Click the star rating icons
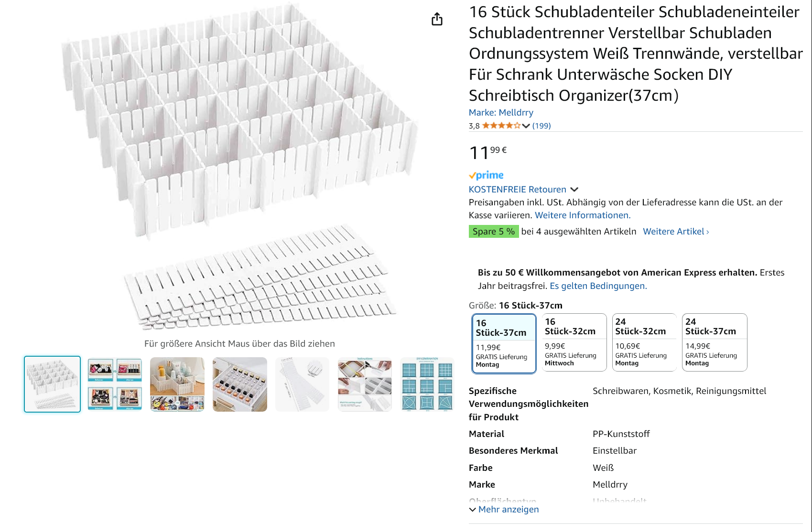812x532 pixels. tap(501, 126)
